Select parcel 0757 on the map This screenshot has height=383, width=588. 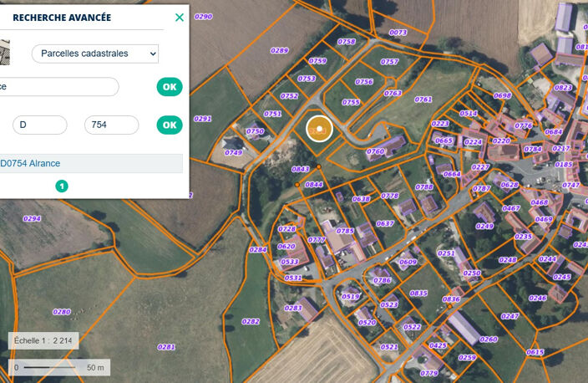click(389, 62)
